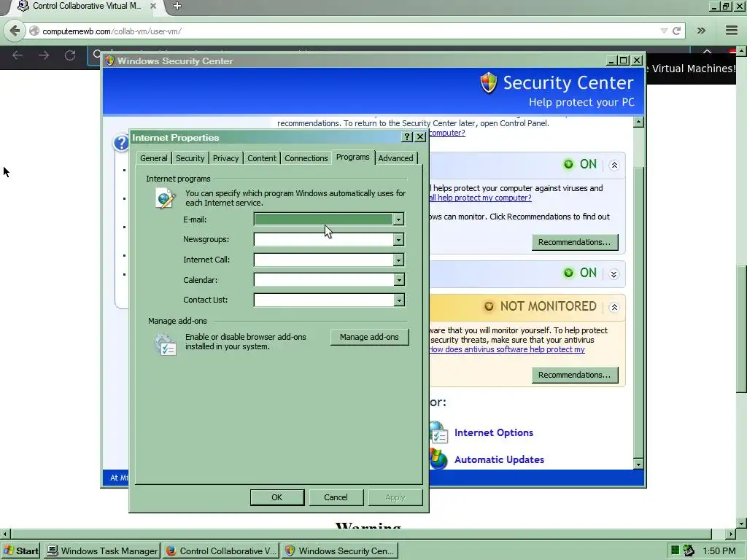
Task: Open the Content tab
Action: [262, 158]
